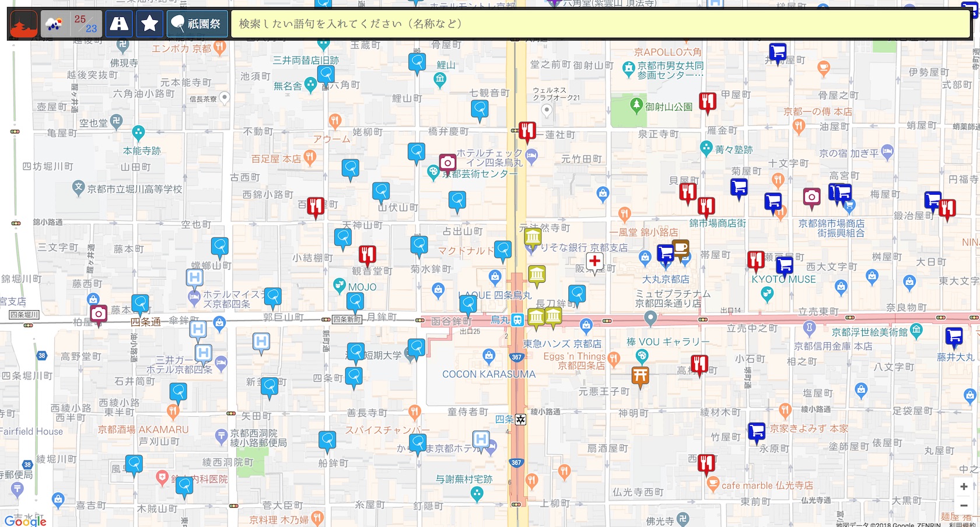Click the red pagoda home icon
This screenshot has width=980, height=527.
[24, 24]
